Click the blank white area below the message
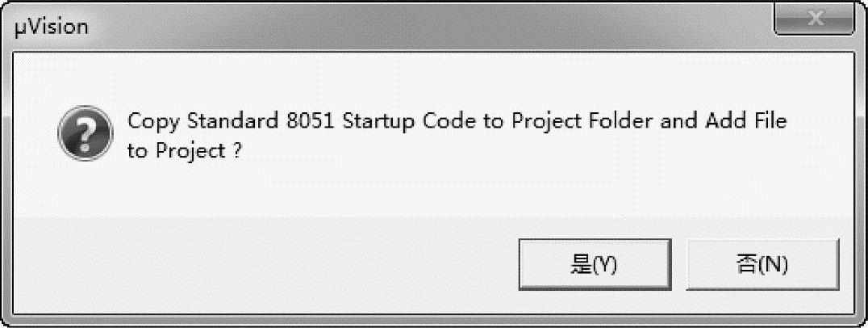This screenshot has width=868, height=328. (x=432, y=191)
